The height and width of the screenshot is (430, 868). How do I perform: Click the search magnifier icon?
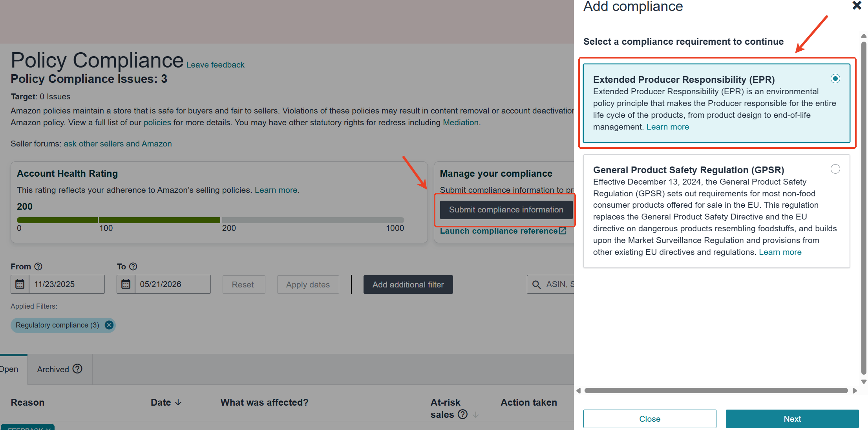point(536,284)
